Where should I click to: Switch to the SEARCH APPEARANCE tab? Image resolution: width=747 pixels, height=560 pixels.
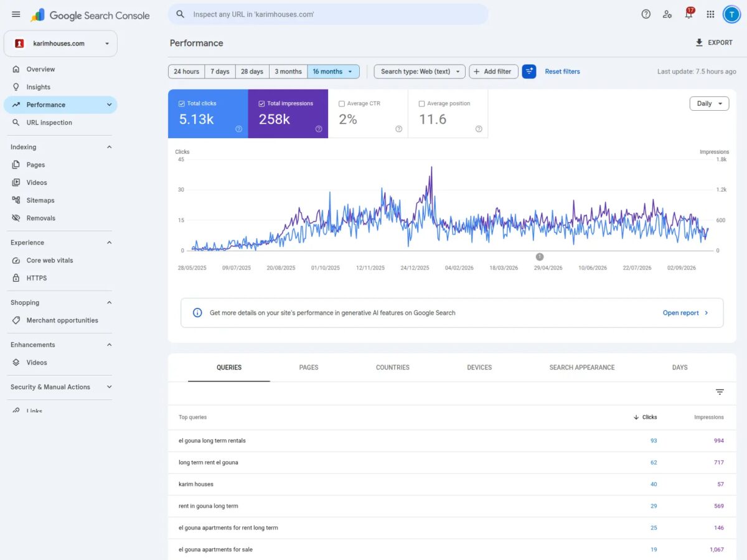tap(582, 368)
